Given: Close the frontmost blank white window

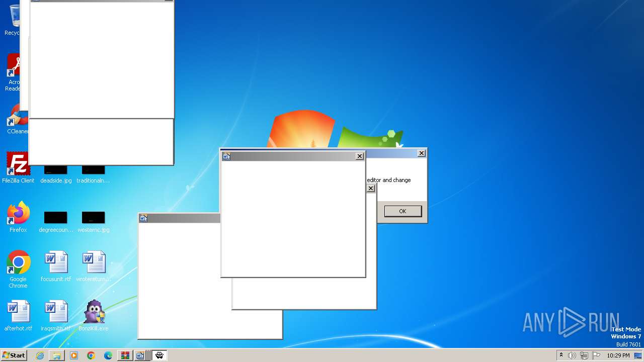Looking at the screenshot, I should (359, 156).
